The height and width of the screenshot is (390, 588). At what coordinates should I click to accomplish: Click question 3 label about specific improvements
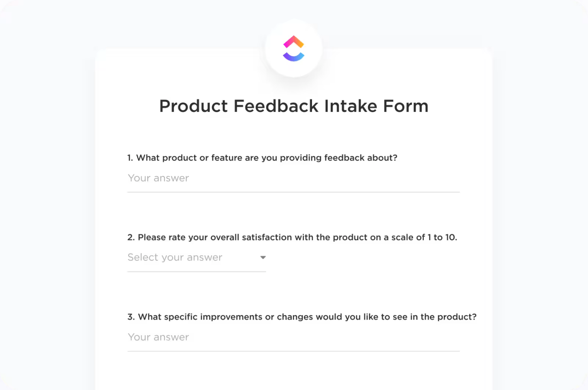(x=302, y=317)
